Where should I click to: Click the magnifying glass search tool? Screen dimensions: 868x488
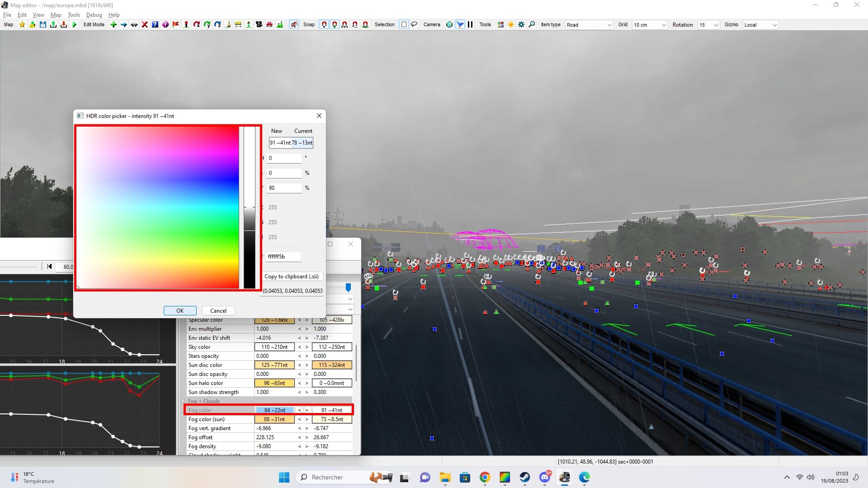tap(532, 25)
